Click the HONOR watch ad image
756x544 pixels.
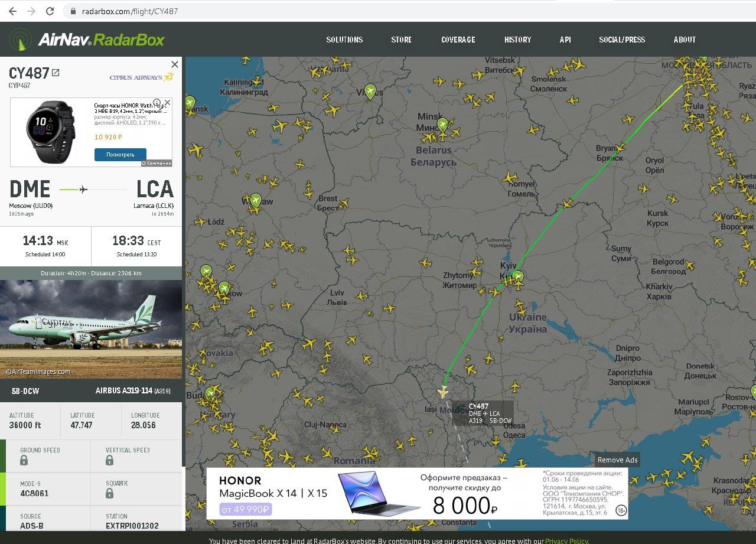(51, 132)
